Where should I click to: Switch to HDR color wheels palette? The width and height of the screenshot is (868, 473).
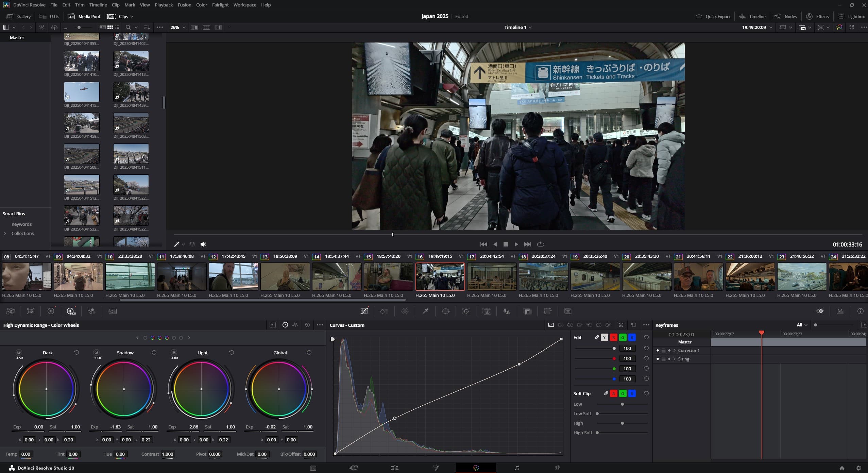(71, 311)
